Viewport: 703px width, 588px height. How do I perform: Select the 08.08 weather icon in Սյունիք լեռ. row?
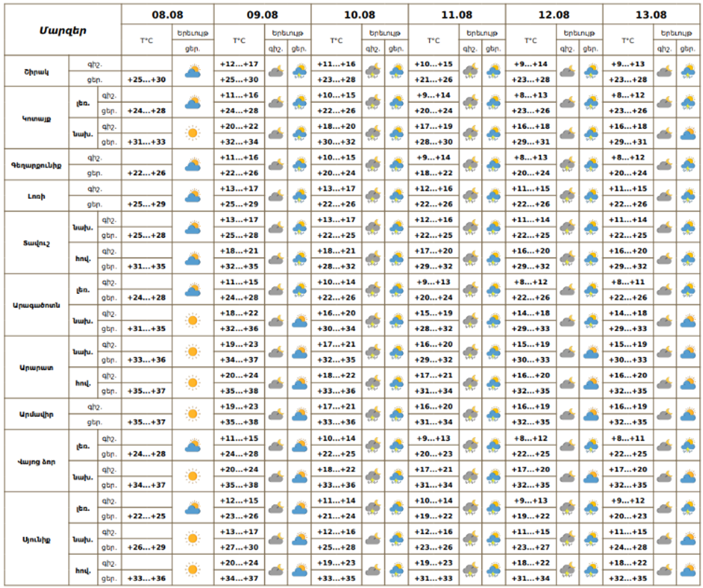tap(193, 507)
